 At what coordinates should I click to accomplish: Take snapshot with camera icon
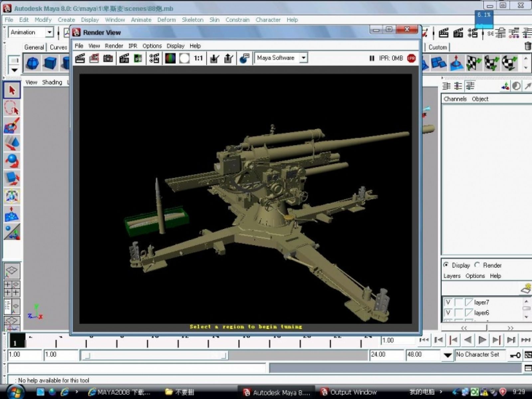pyautogui.click(x=108, y=59)
